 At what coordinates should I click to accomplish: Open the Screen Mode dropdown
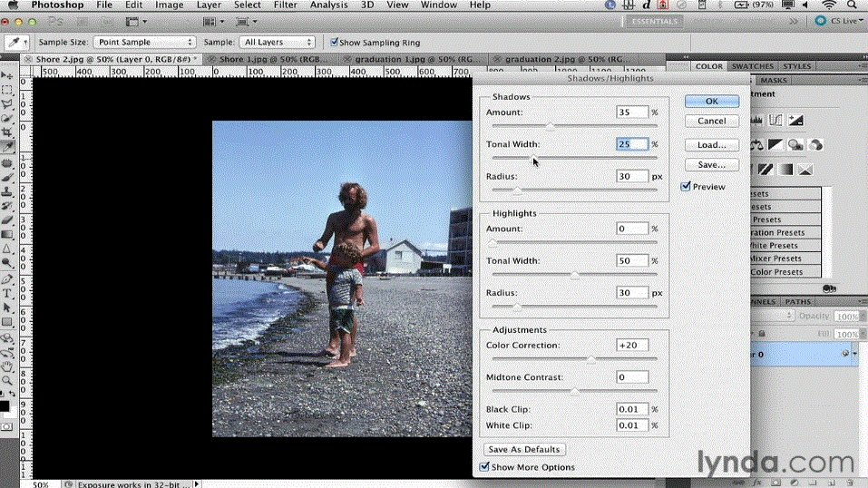pyautogui.click(x=246, y=22)
